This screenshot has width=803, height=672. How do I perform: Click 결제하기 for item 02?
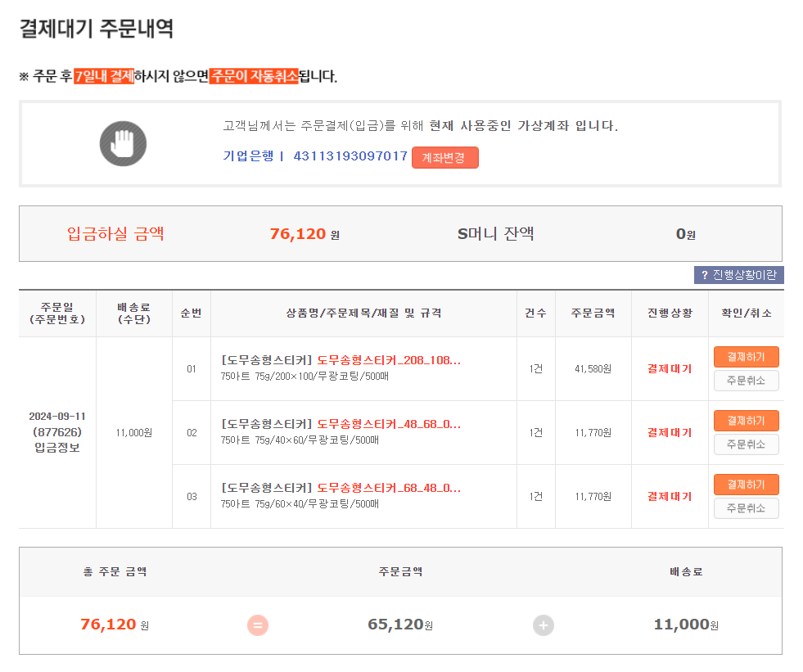point(746,421)
